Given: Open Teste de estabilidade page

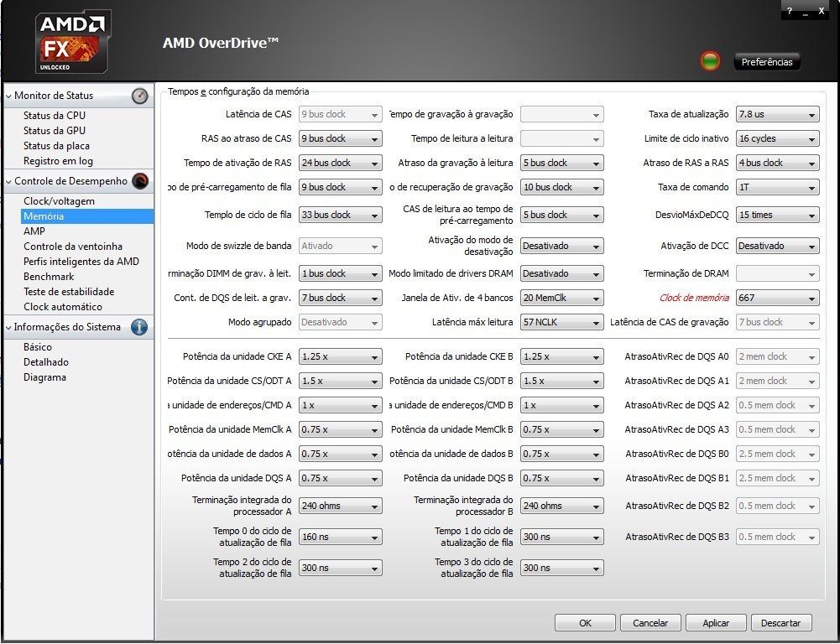Looking at the screenshot, I should tap(69, 292).
